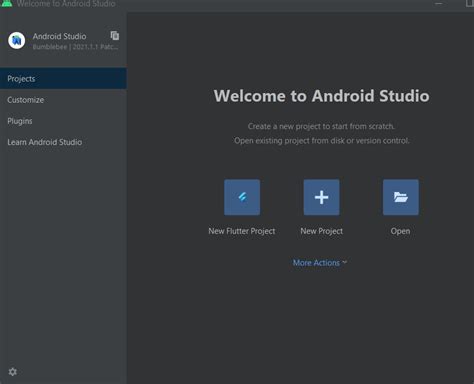474x384 pixels.
Task: Click the 'Create a new project' text
Action: (x=321, y=126)
